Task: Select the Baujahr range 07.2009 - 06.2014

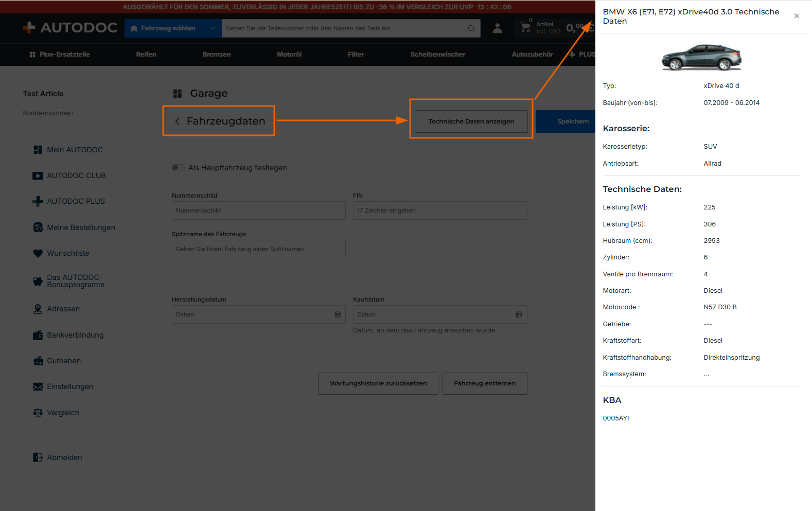Action: tap(732, 103)
